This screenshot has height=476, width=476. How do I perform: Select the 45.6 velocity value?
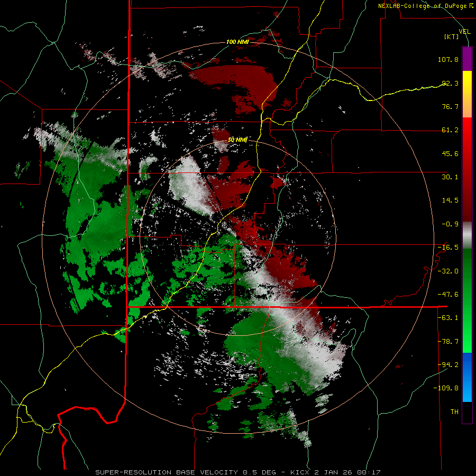(450, 153)
